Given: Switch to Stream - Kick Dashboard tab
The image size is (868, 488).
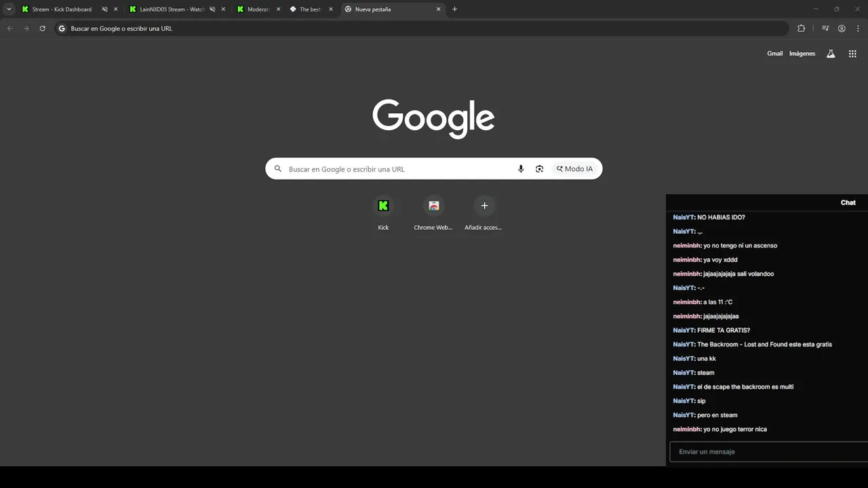Looking at the screenshot, I should [62, 9].
